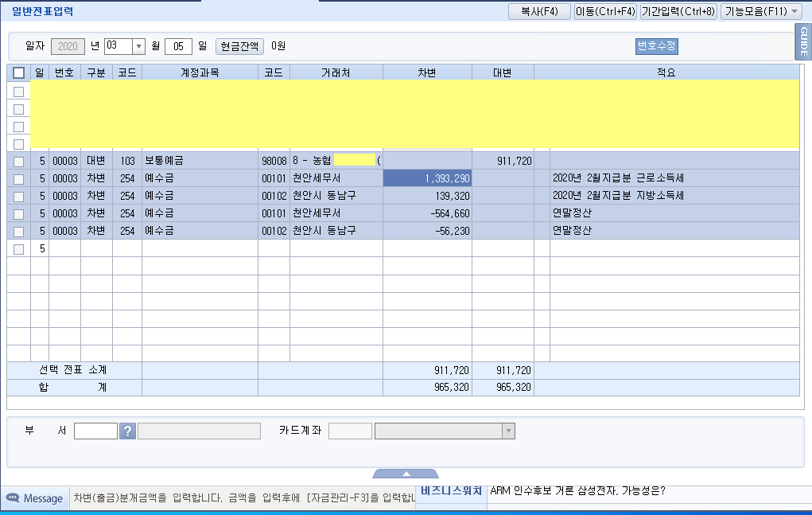Click the Message tab label
Screen dimensions: 812x515
click(43, 498)
